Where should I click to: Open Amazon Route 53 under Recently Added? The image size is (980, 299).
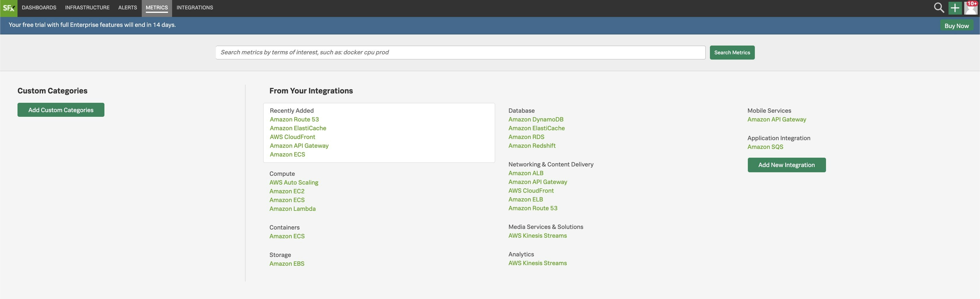pyautogui.click(x=295, y=119)
